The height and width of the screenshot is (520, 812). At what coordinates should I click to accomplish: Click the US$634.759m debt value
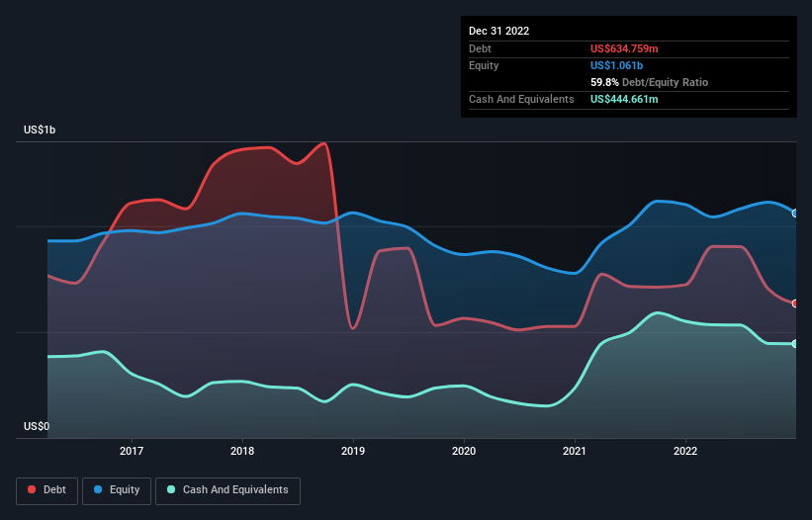(x=624, y=48)
